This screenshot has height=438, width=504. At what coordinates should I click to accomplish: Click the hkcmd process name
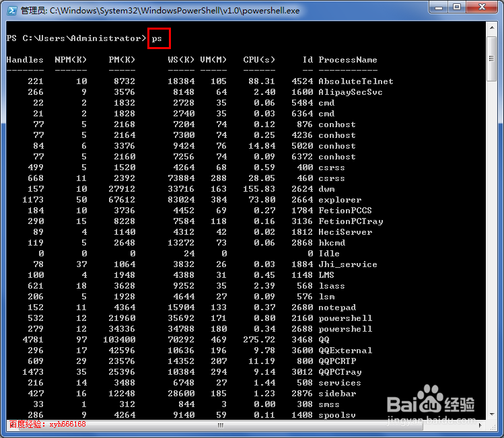331,243
